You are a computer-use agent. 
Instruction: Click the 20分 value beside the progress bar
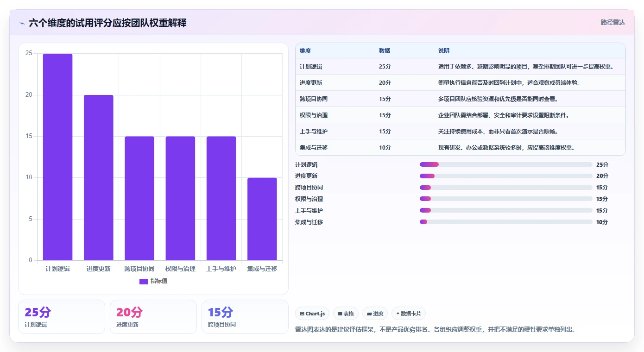[x=602, y=176]
